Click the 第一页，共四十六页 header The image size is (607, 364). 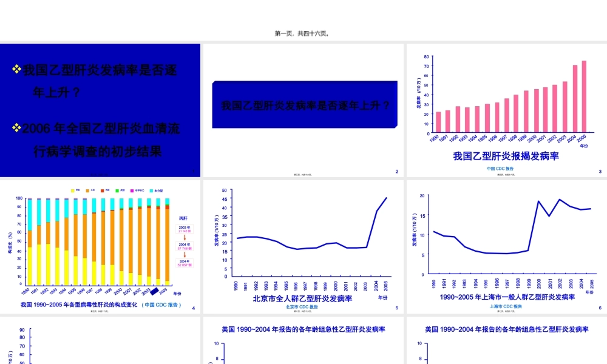303,33
